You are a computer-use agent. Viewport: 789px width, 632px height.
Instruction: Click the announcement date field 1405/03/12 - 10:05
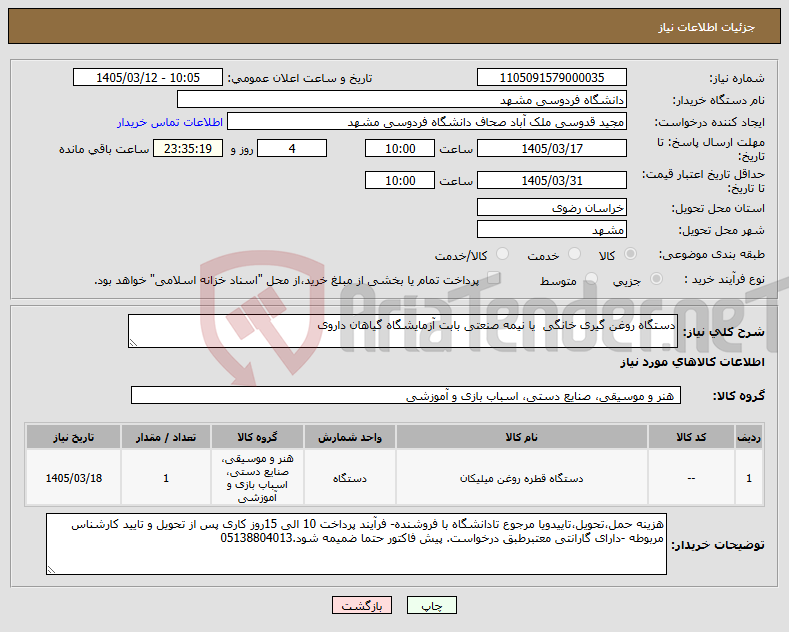point(147,77)
